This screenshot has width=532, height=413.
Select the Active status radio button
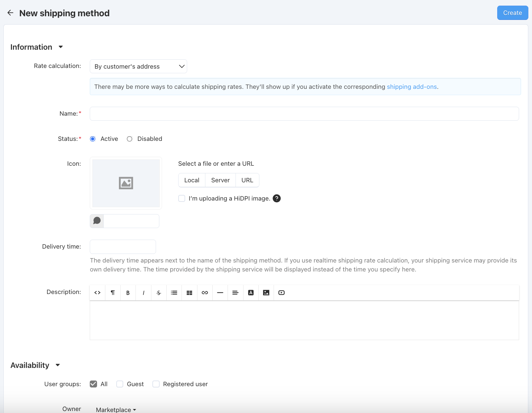(93, 139)
